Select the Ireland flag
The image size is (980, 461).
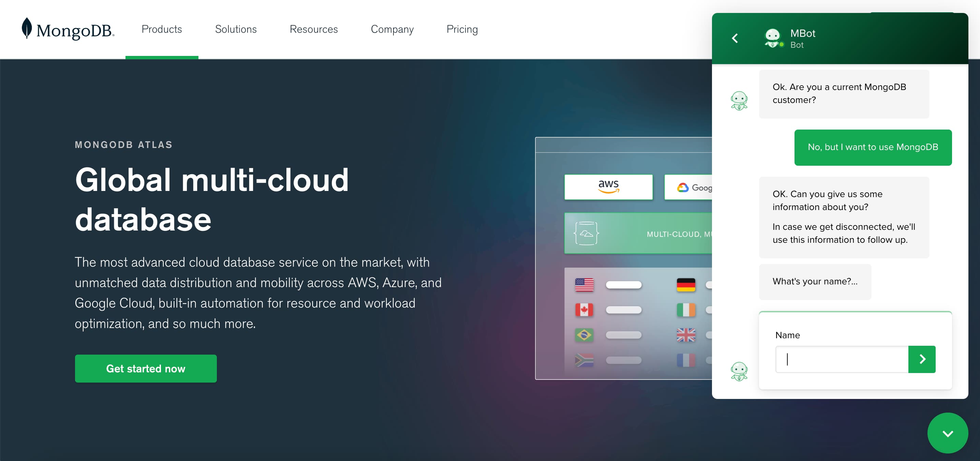685,310
